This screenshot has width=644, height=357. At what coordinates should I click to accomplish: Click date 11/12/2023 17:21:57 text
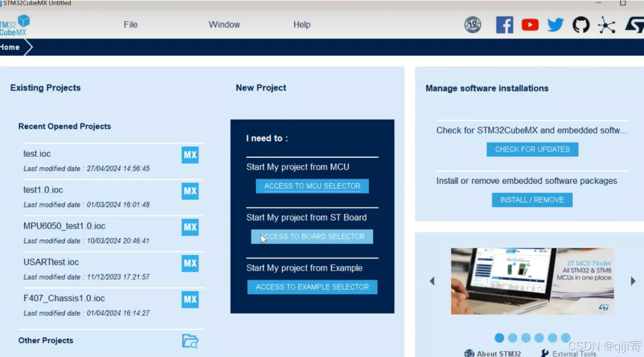(119, 278)
